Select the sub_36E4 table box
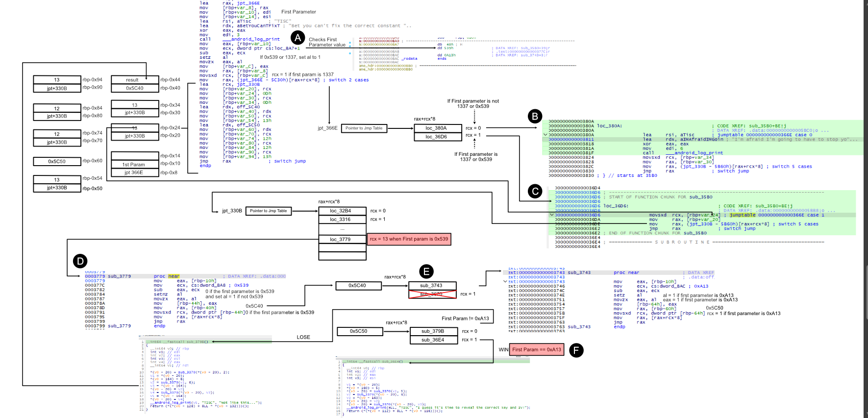 point(433,340)
